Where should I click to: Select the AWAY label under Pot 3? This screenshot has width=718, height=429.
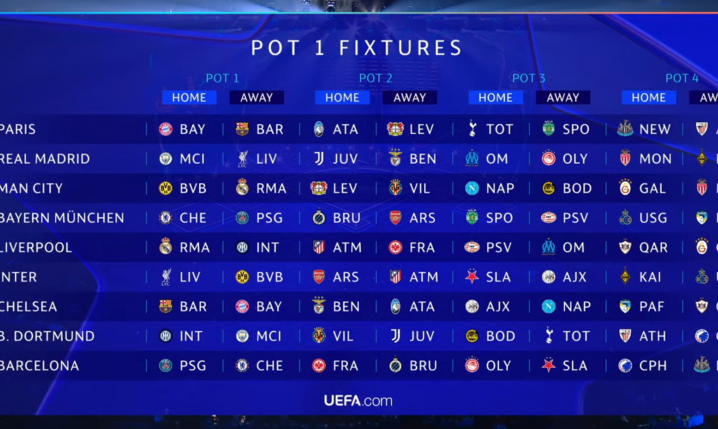(563, 98)
